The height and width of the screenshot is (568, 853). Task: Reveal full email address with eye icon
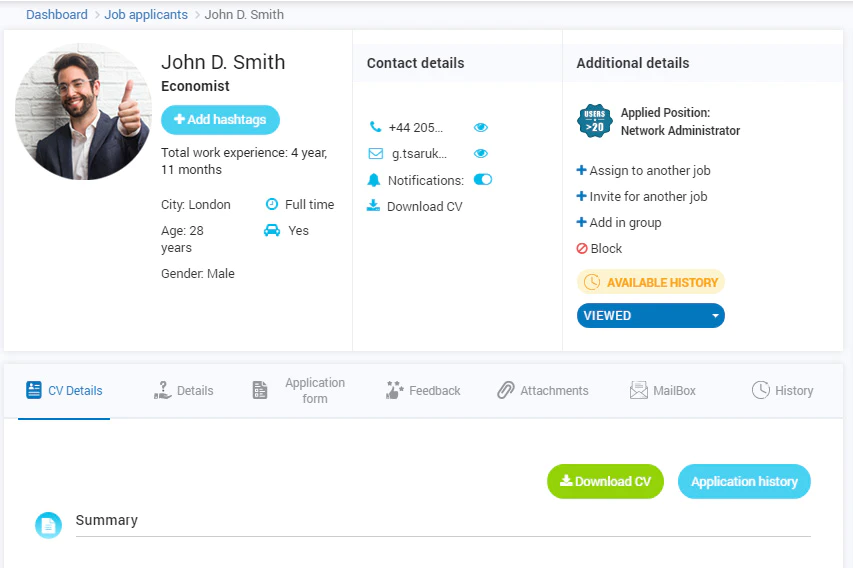[x=480, y=153]
